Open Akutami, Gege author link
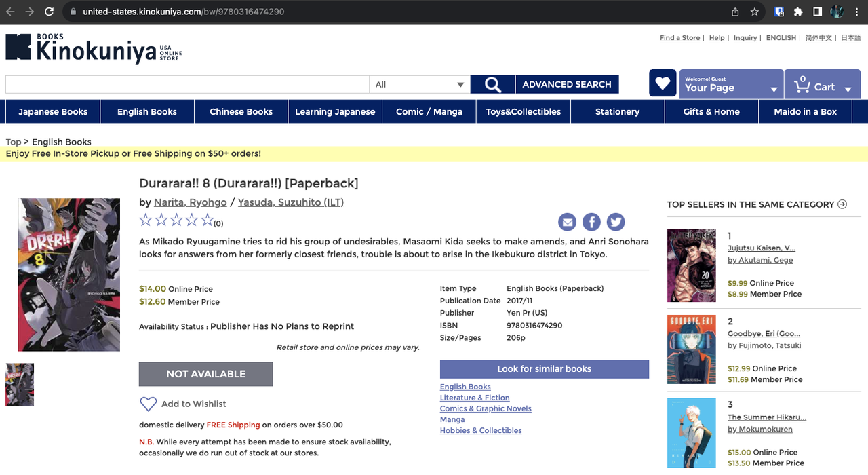Image resolution: width=868 pixels, height=475 pixels. point(760,260)
